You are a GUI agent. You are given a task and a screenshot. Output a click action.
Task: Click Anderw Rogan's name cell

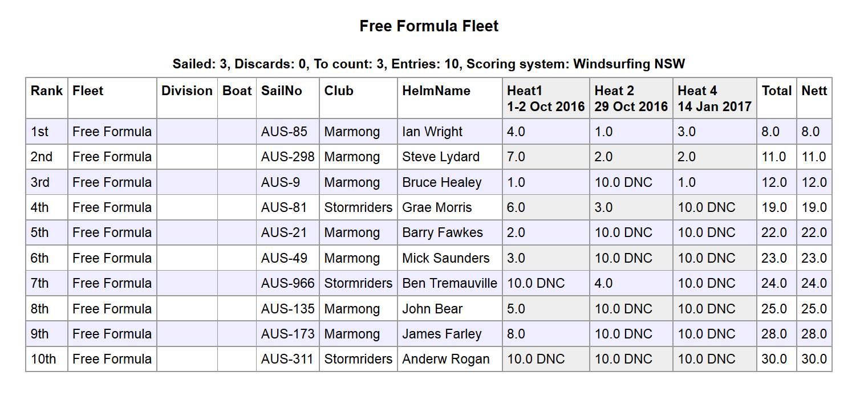pos(445,359)
